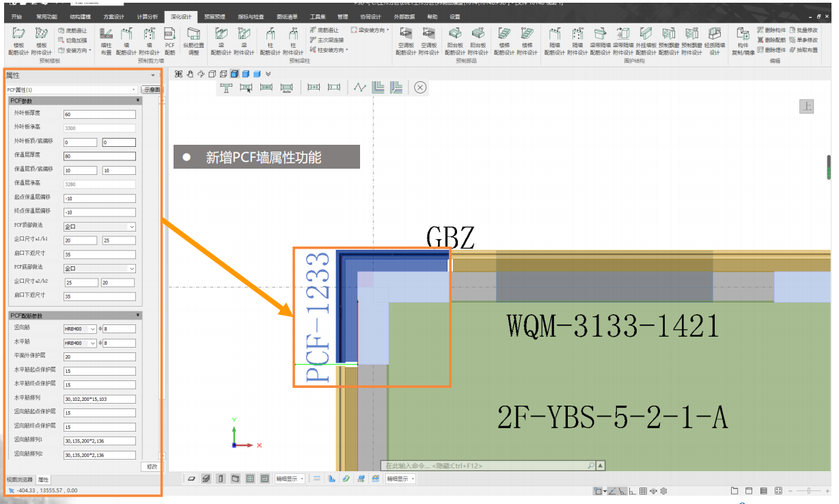Image resolution: width=839 pixels, height=504 pixels.
Task: Click 构件复制/镜像 tool
Action: point(743,41)
